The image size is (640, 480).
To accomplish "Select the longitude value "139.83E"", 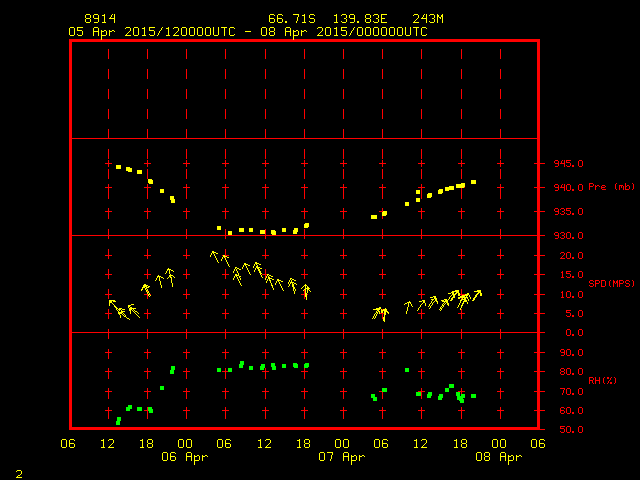I will tap(360, 19).
